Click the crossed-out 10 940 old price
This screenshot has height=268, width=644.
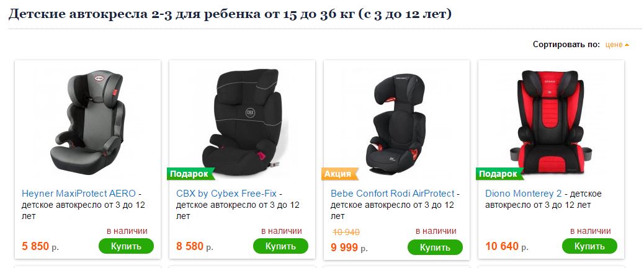coord(346,232)
